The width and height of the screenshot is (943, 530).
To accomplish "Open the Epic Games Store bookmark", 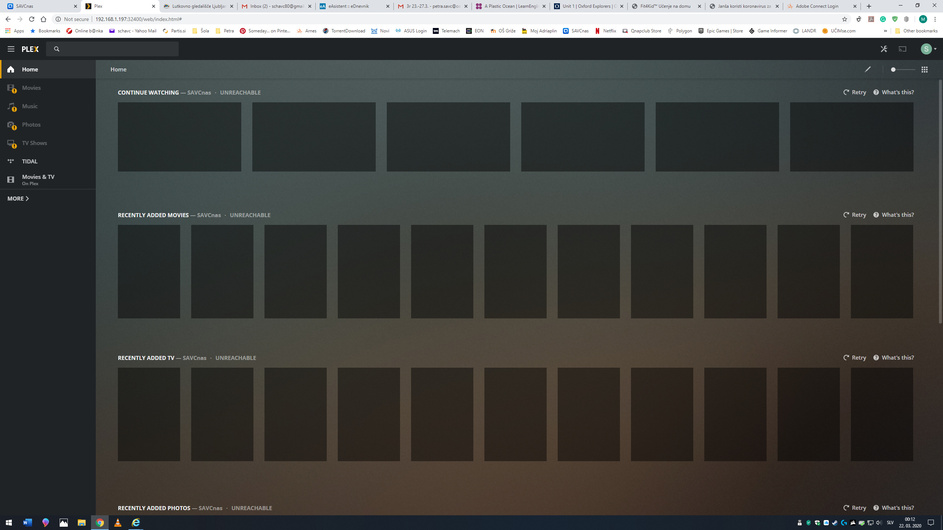I will pos(720,31).
